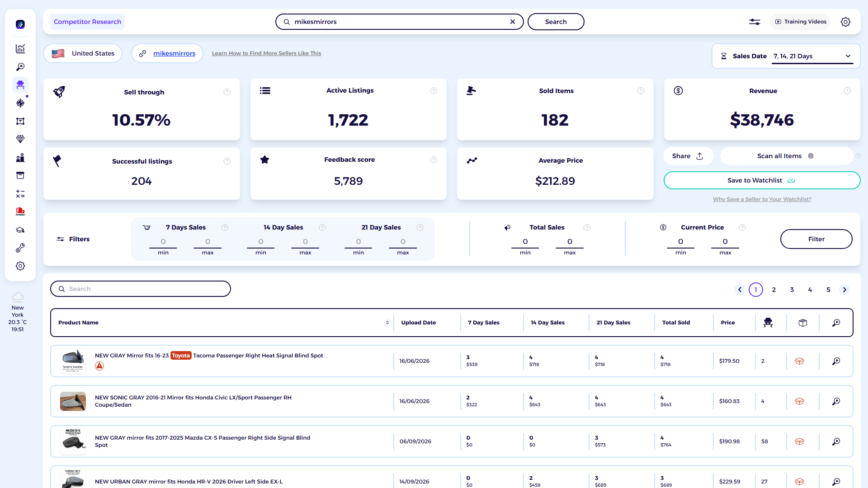Click the app logo at top of sidebar
Screen dimensions: 868x488
pyautogui.click(x=20, y=24)
